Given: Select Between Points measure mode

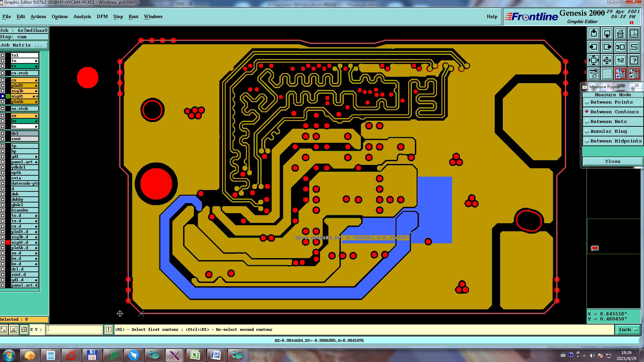Looking at the screenshot, I should point(611,102).
